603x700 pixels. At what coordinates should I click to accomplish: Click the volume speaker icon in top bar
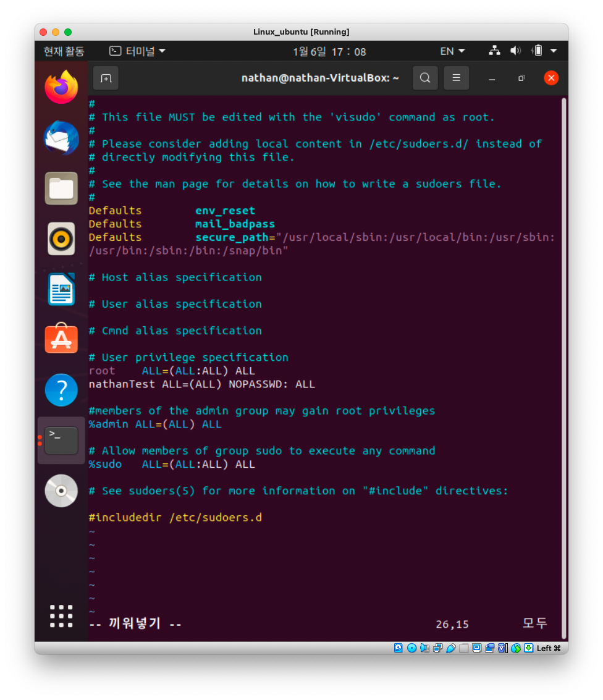515,51
